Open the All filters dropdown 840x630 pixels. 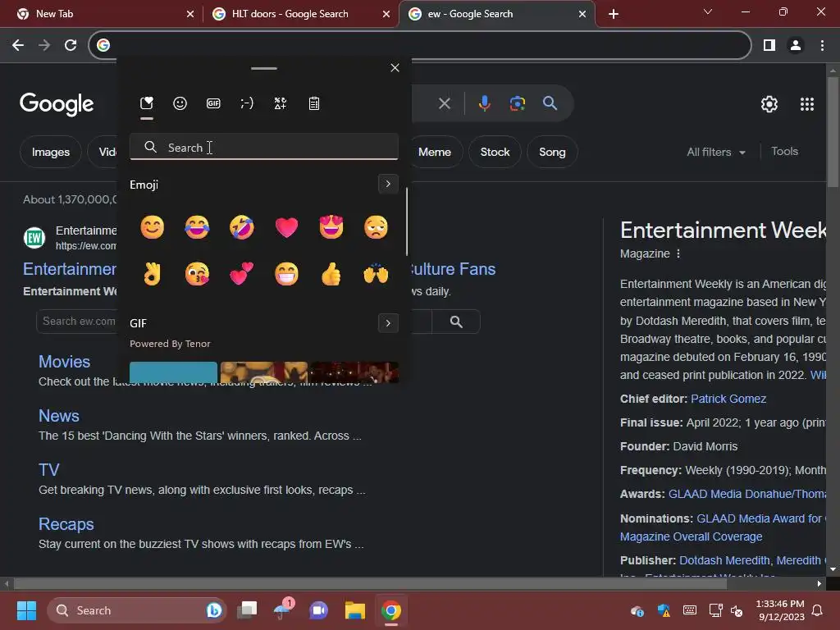coord(716,152)
